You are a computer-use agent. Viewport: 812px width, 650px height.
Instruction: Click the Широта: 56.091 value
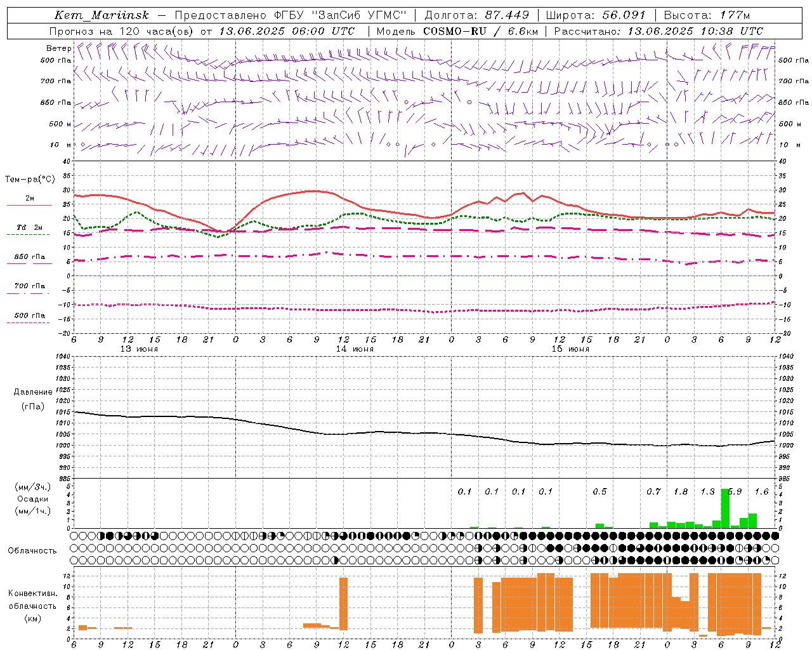point(596,15)
